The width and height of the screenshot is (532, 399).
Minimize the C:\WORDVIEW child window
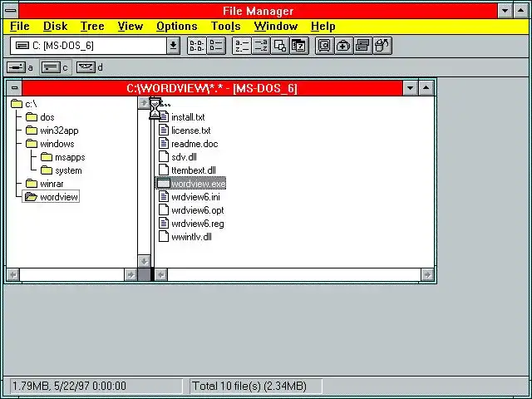(x=410, y=88)
